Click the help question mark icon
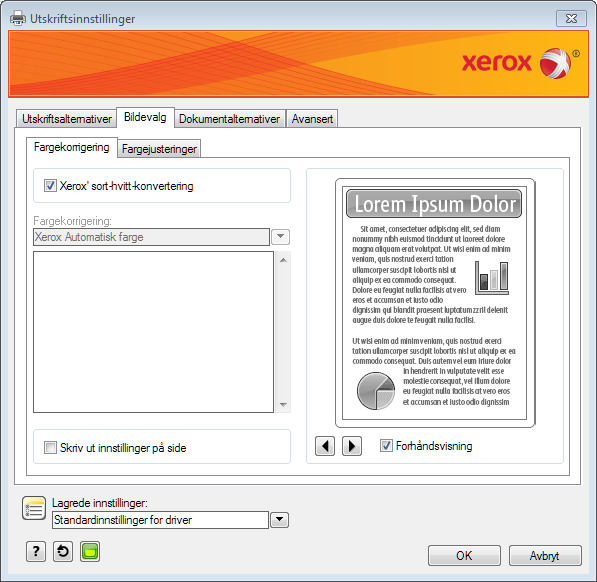 tap(36, 551)
